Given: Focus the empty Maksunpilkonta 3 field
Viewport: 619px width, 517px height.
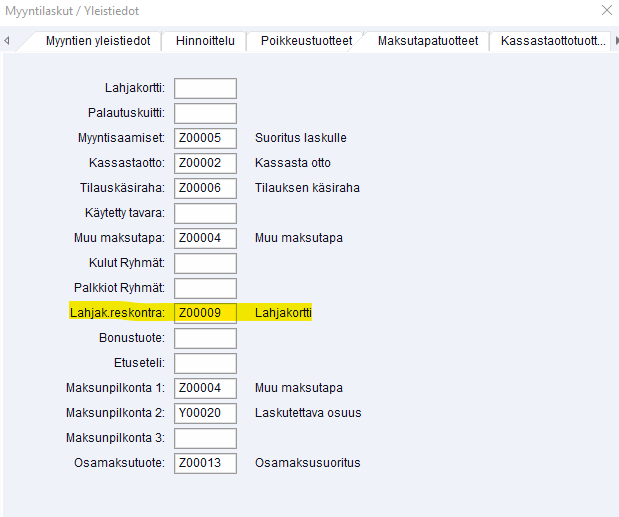Looking at the screenshot, I should coord(205,438).
